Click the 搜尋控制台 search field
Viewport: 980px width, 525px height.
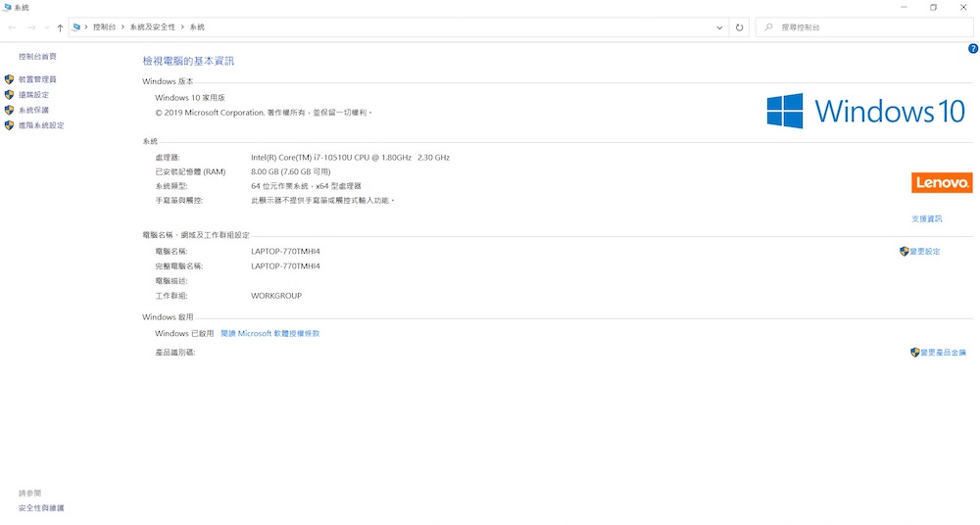click(864, 27)
